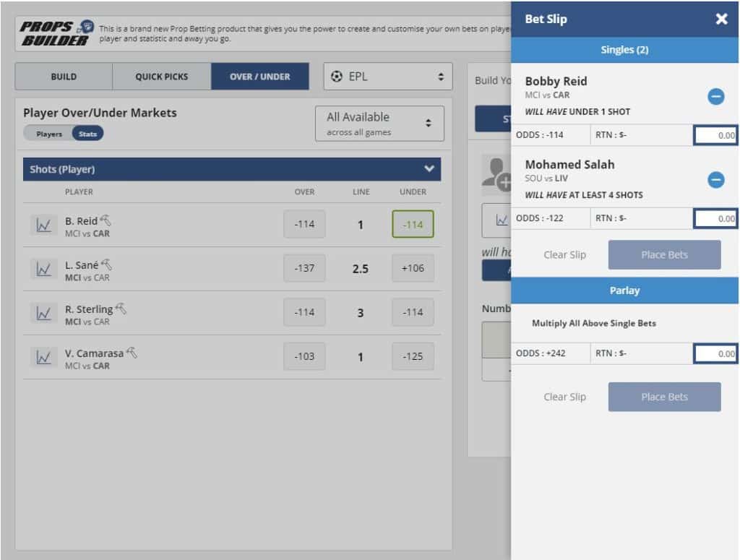The image size is (740, 560).
Task: Click the line value 2.5 for L. Sané
Action: [360, 269]
